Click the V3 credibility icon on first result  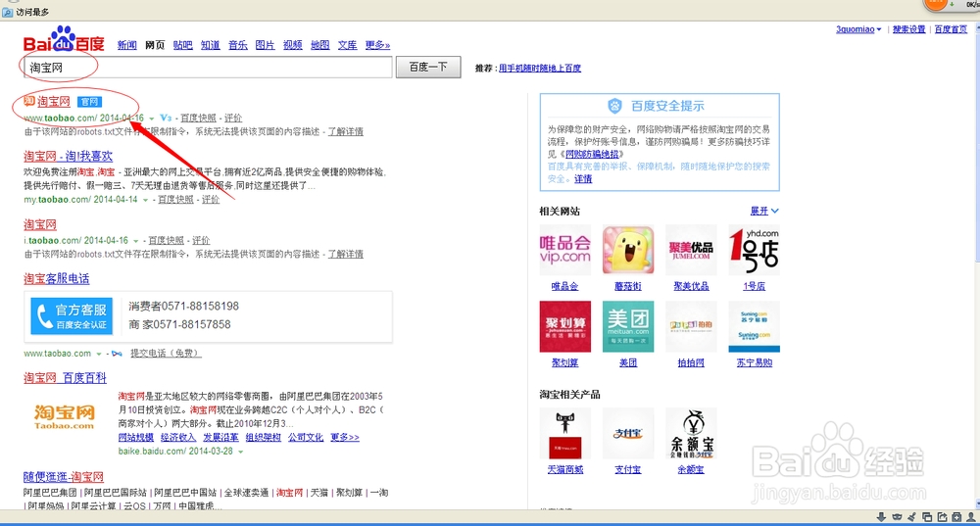click(166, 118)
